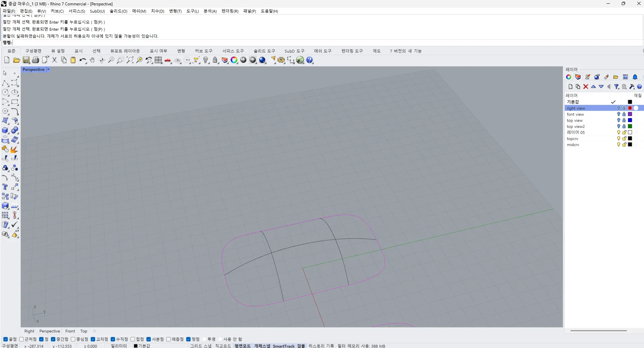Toggle the 수직점 osnap checkbox

tap(113, 339)
